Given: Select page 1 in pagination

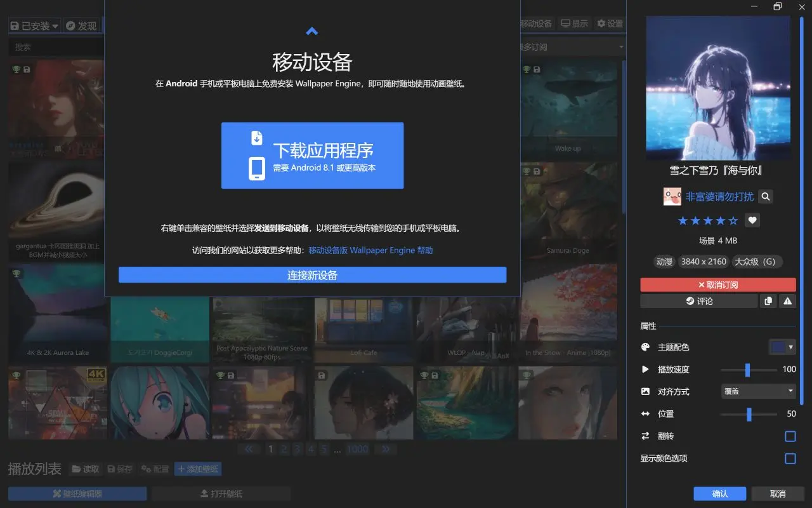Looking at the screenshot, I should coord(271,449).
